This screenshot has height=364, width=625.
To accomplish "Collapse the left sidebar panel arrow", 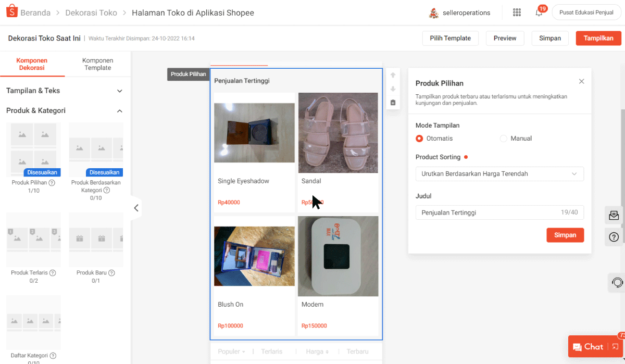I will [x=136, y=208].
